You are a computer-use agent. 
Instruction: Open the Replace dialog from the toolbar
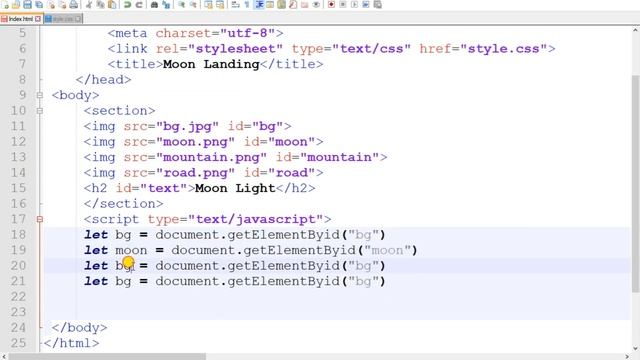(166, 5)
